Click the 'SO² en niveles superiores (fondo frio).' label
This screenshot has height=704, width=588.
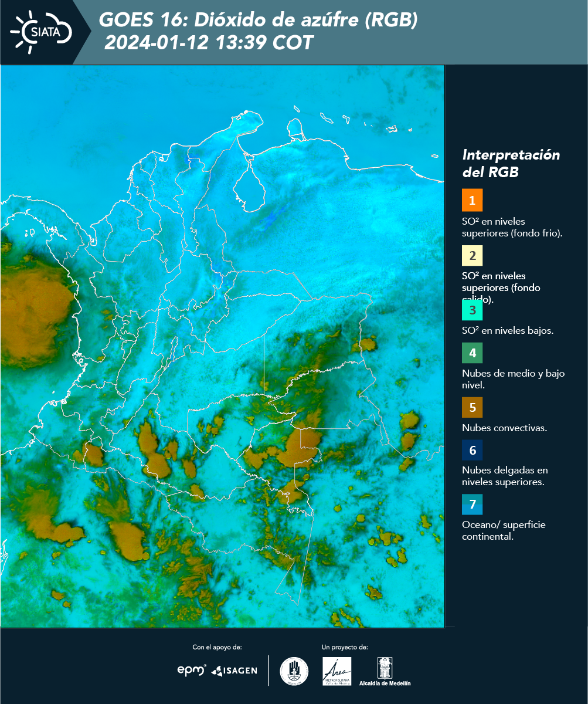click(x=512, y=227)
